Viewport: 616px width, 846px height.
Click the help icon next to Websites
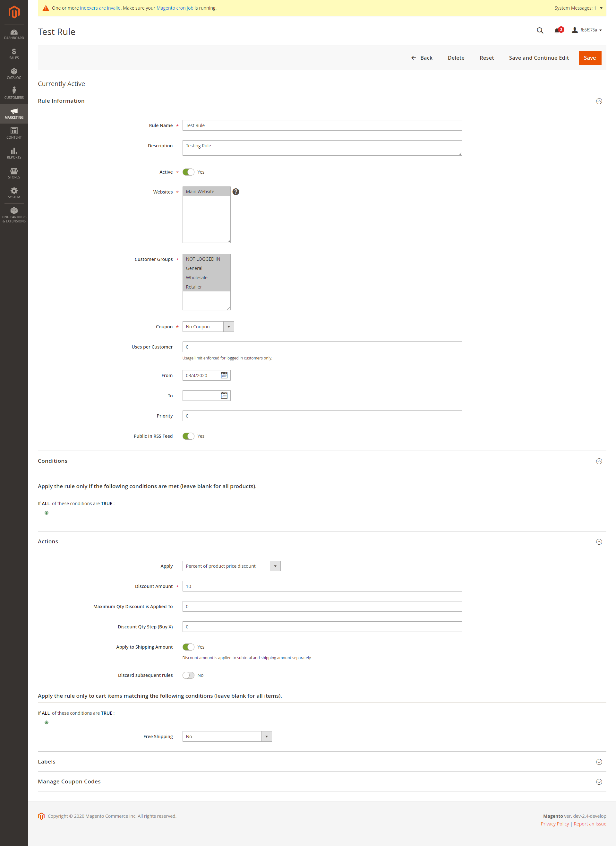click(236, 191)
